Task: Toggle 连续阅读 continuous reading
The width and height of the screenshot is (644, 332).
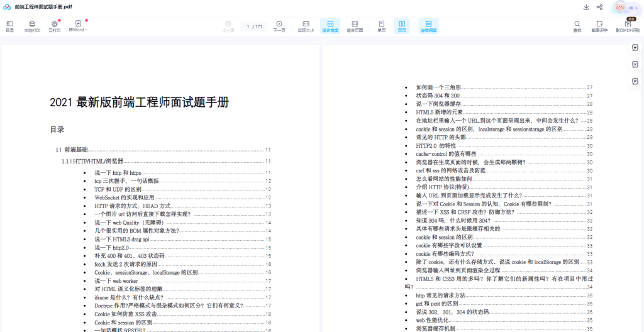Action: [428, 26]
